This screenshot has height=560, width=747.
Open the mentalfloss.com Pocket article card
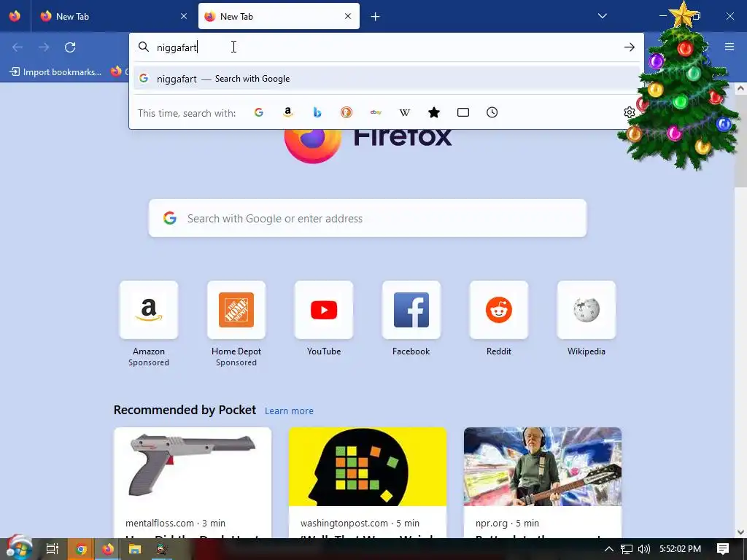click(x=193, y=483)
